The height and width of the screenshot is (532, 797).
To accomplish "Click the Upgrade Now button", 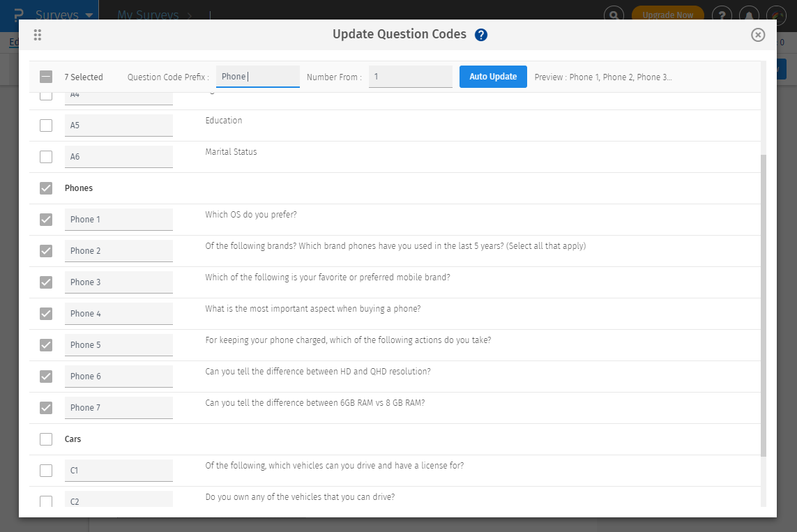I will coord(667,15).
